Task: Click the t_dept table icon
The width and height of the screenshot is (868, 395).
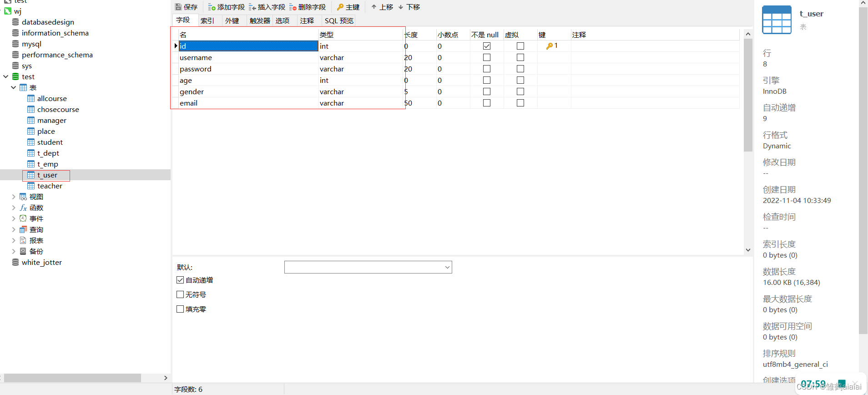Action: click(31, 153)
